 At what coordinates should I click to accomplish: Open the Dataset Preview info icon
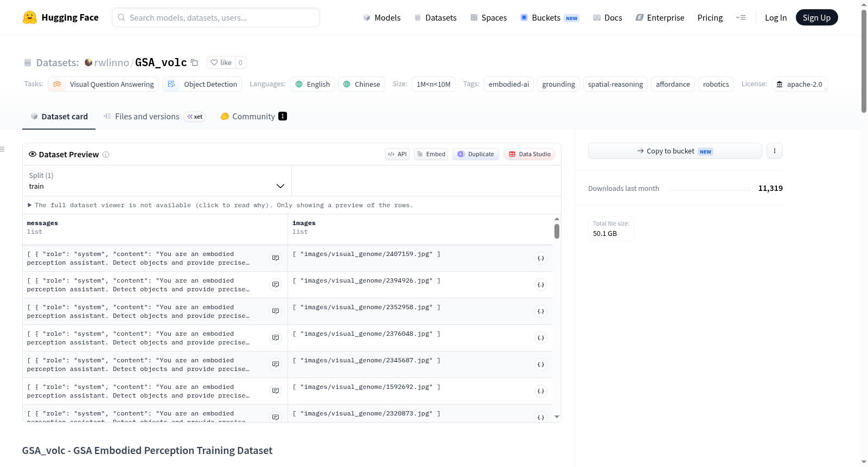106,155
